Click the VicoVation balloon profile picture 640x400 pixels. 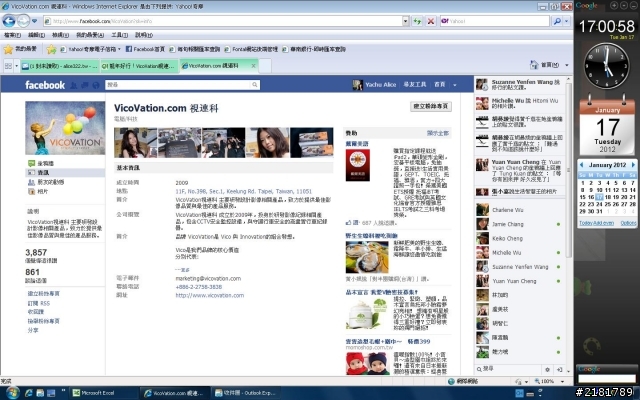click(65, 128)
